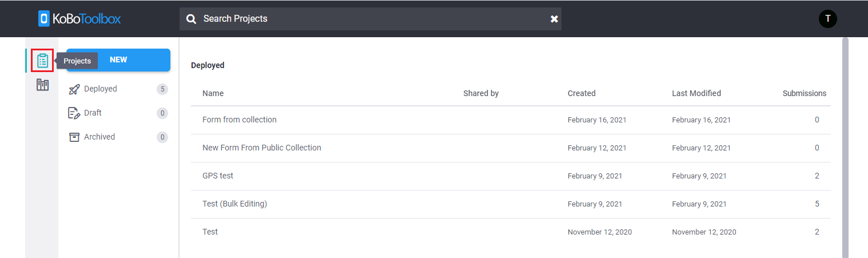Image resolution: width=868 pixels, height=258 pixels.
Task: Open the Library books icon in sidebar
Action: pos(42,85)
